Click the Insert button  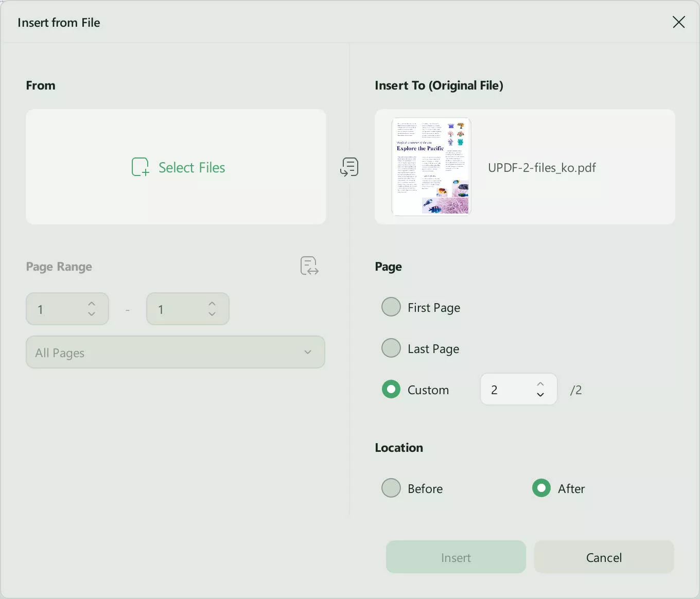pos(456,557)
